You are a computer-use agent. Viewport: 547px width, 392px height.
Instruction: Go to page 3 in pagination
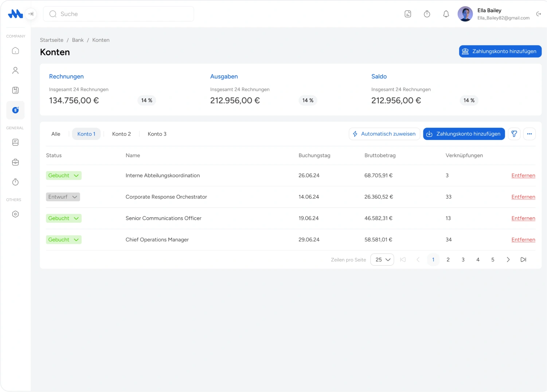click(463, 260)
